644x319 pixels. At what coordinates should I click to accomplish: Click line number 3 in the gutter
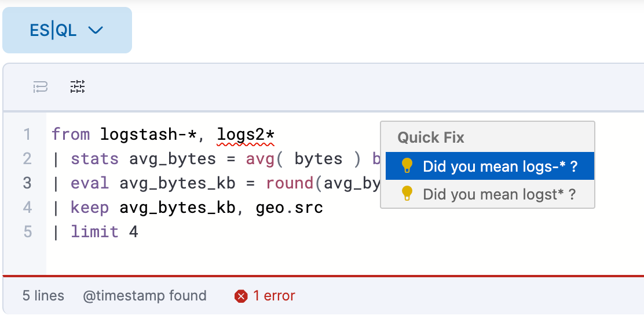(27, 183)
